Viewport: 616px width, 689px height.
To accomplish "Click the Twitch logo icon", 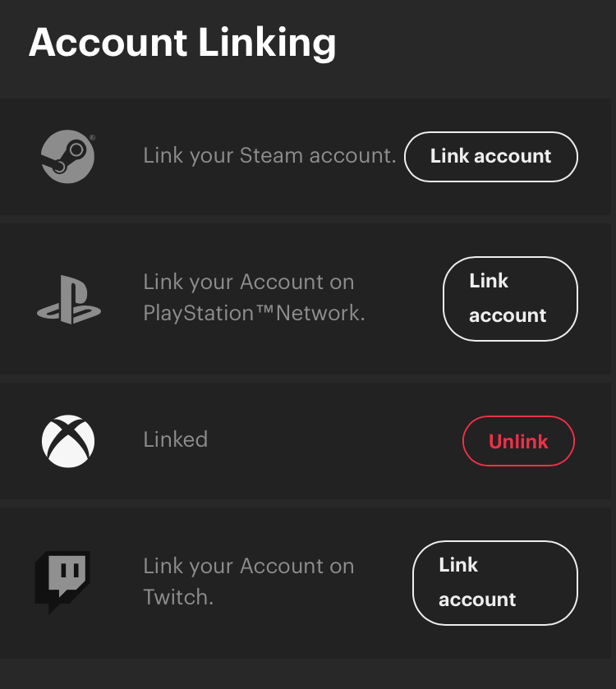I will pyautogui.click(x=62, y=582).
